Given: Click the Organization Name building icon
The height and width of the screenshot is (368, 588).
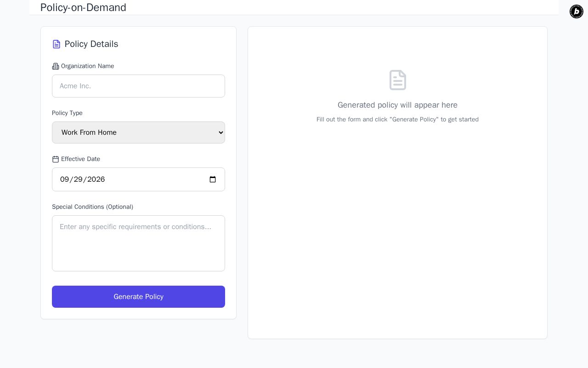Looking at the screenshot, I should pos(56,66).
